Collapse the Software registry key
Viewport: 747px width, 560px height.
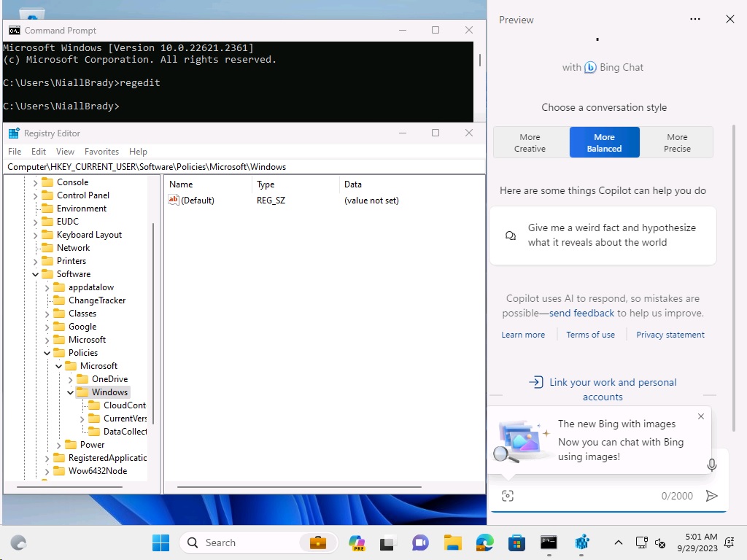pos(35,274)
